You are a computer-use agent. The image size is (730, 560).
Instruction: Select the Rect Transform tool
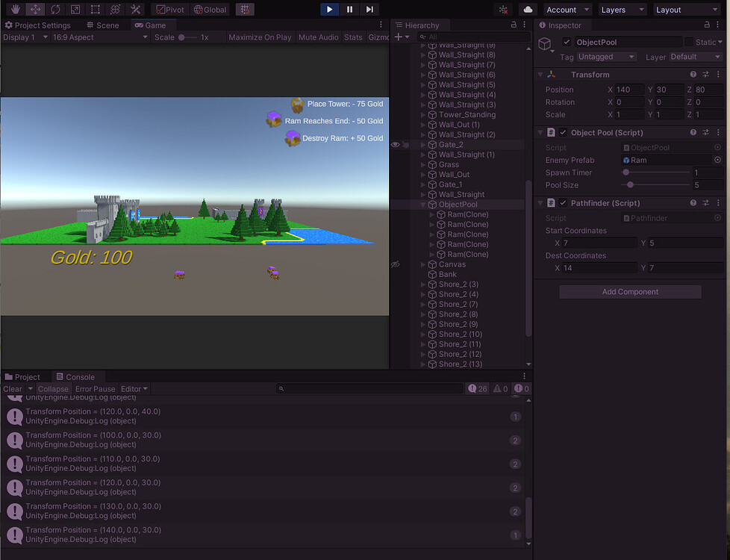[x=96, y=9]
